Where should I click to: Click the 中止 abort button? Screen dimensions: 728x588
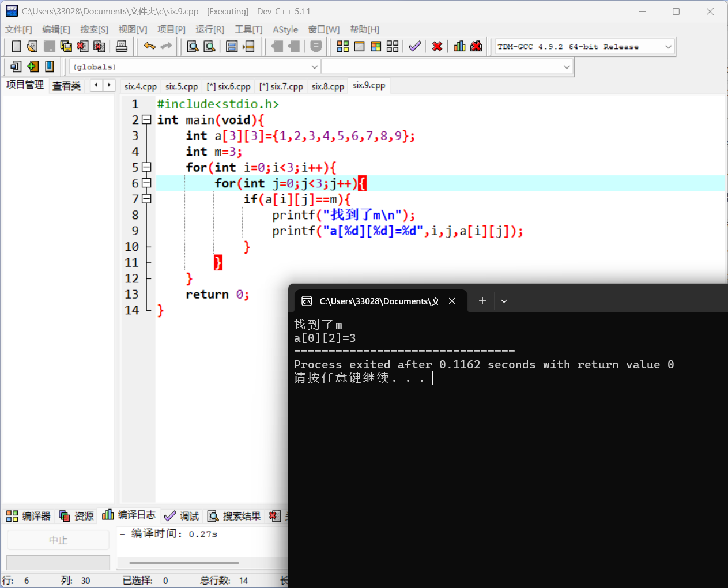click(58, 540)
